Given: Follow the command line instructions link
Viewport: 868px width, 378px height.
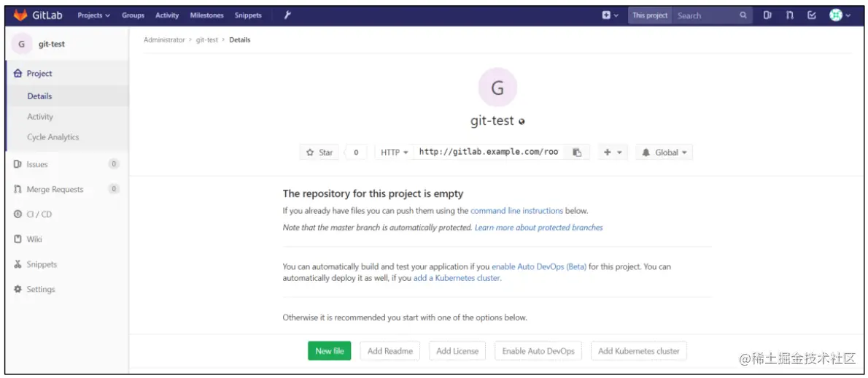Looking at the screenshot, I should (x=516, y=211).
